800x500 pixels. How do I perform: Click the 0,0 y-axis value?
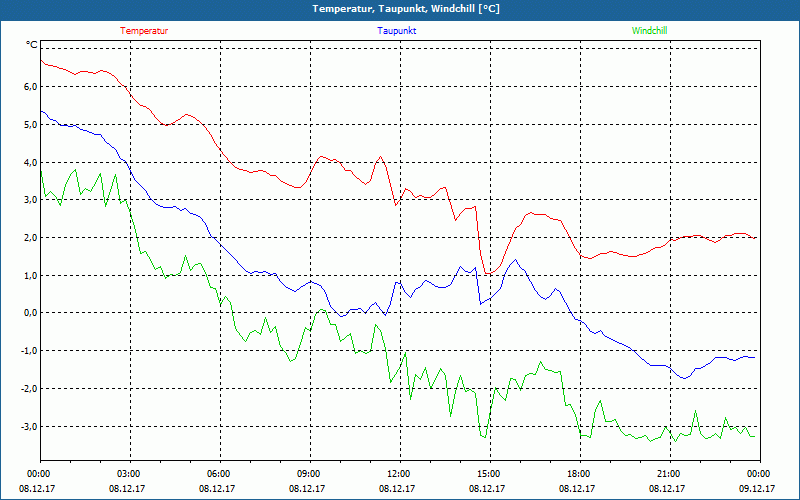pyautogui.click(x=30, y=313)
